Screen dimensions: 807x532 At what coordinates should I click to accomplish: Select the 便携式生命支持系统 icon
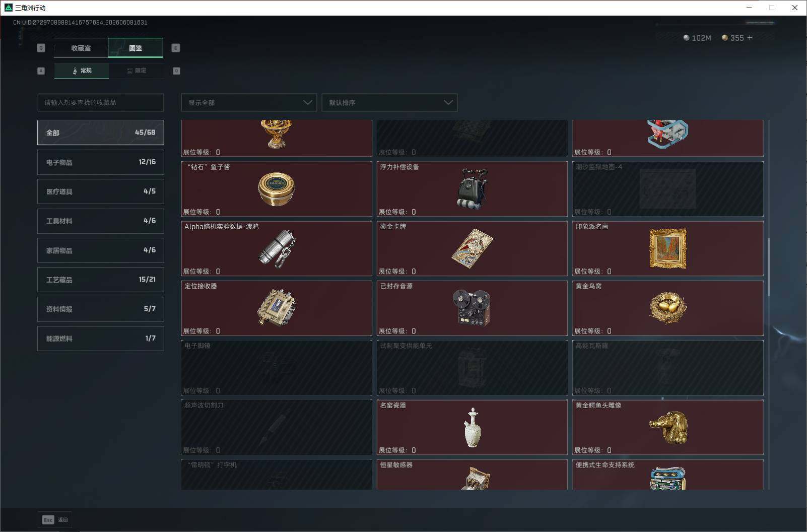click(x=668, y=479)
